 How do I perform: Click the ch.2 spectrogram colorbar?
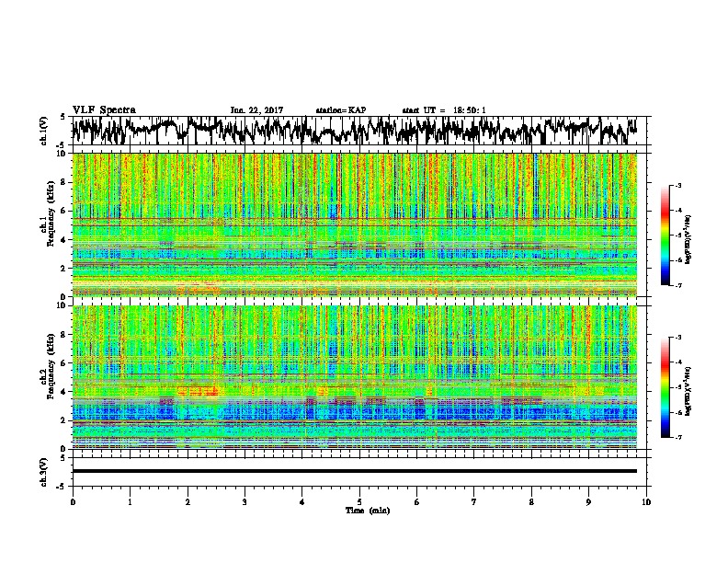coord(665,387)
